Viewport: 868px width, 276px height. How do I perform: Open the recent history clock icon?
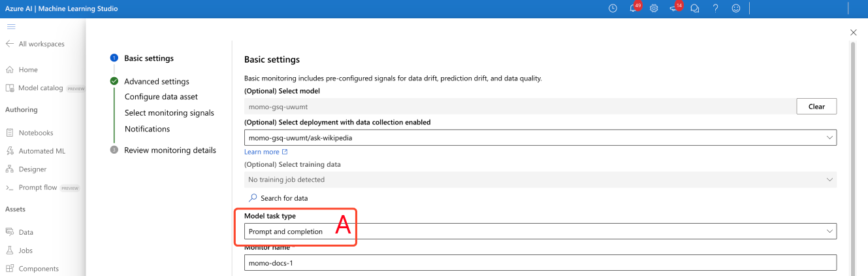tap(613, 9)
